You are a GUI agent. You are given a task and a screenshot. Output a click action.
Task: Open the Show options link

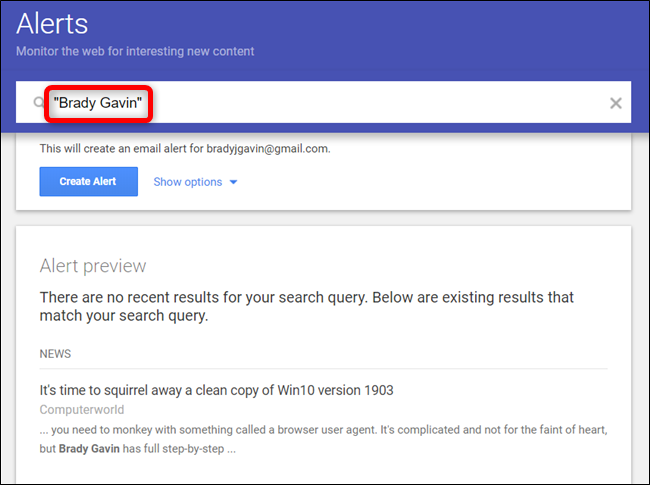point(188,182)
